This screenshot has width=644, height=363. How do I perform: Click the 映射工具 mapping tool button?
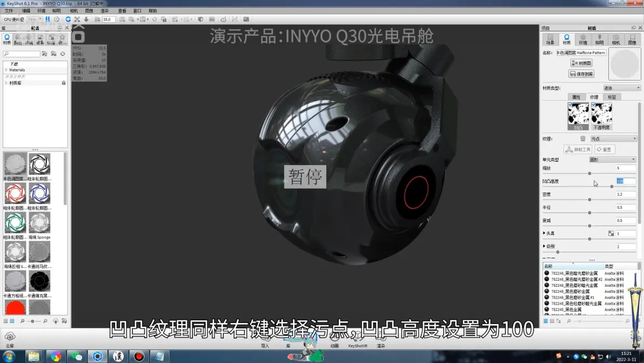(x=578, y=149)
